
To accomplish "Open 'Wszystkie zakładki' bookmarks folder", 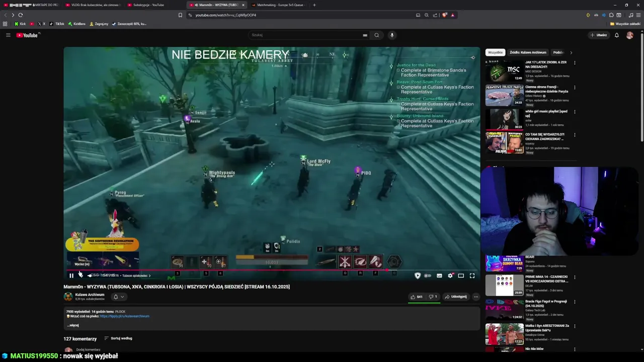I will (625, 24).
